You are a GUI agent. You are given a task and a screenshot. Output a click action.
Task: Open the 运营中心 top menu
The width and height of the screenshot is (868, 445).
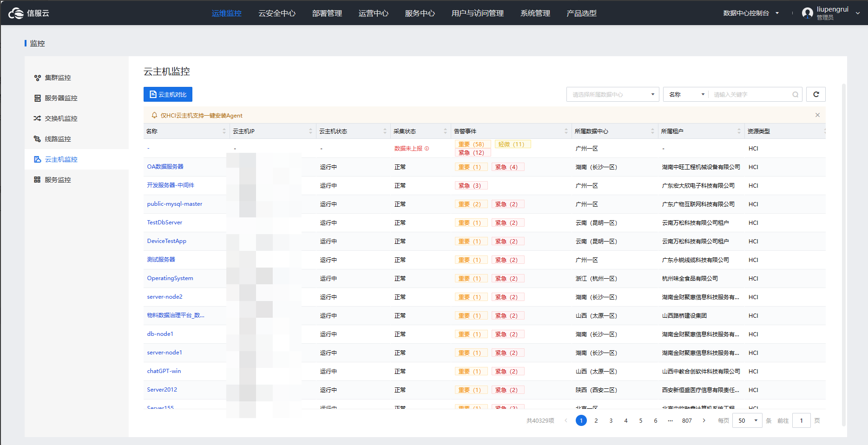[x=374, y=13]
